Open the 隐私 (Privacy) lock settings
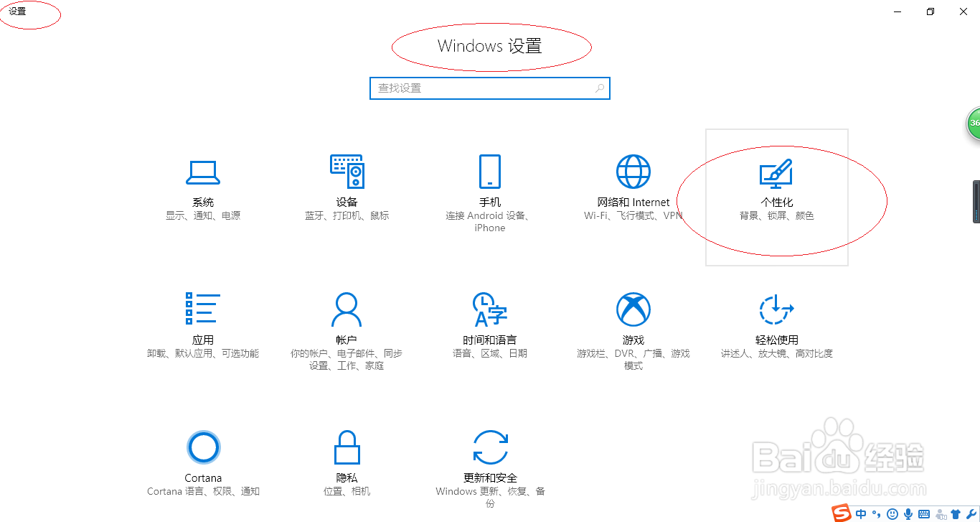The width and height of the screenshot is (980, 522). click(347, 464)
